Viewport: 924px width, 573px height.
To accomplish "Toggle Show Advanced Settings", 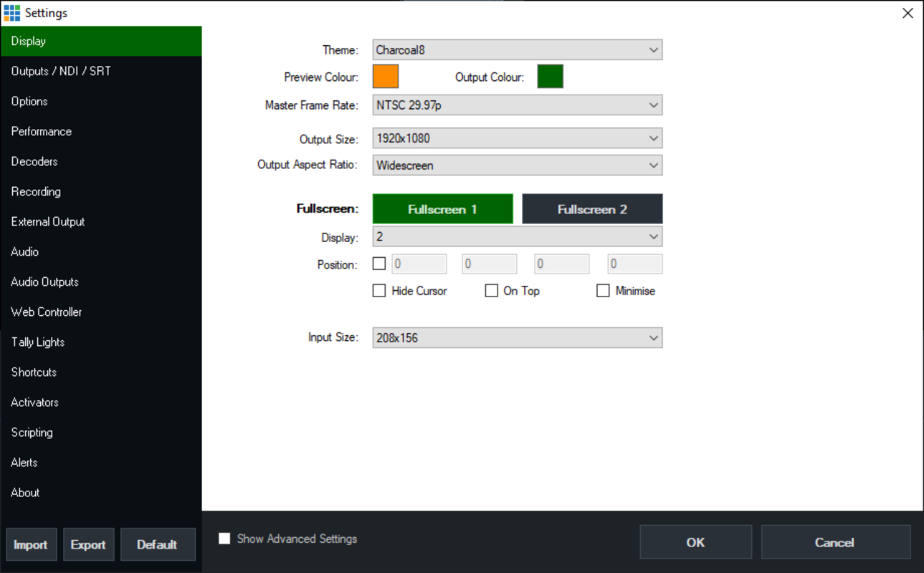I will pyautogui.click(x=224, y=539).
